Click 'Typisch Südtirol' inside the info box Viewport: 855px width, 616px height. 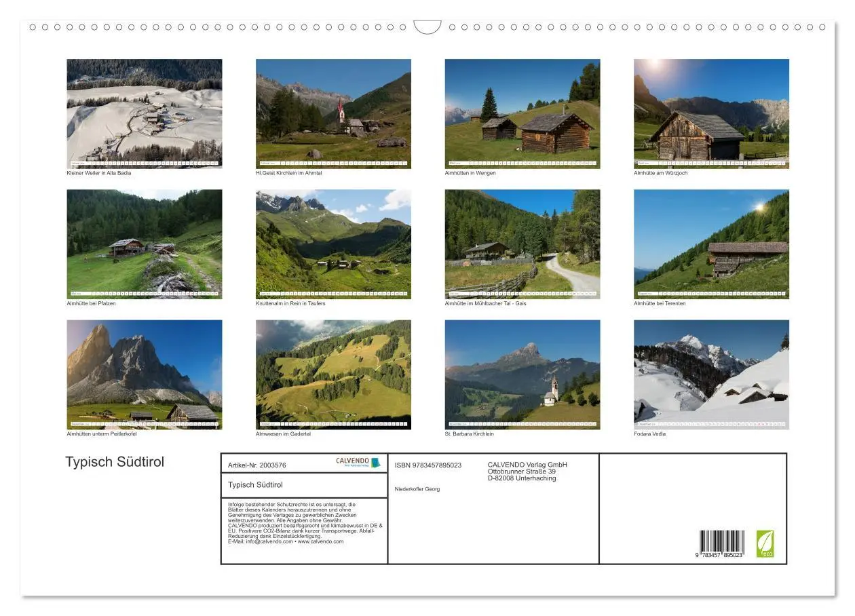tap(255, 484)
